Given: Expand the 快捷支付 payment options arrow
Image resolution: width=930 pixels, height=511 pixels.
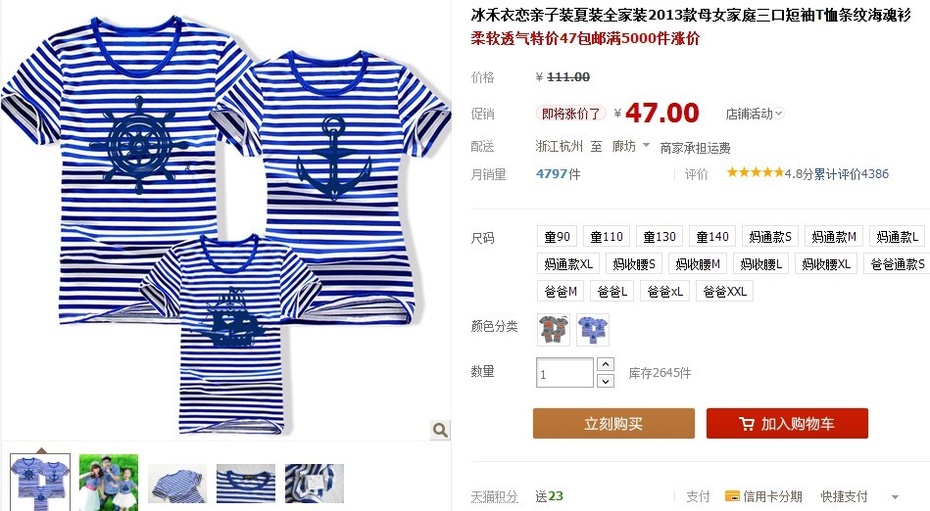Looking at the screenshot, I should (895, 497).
